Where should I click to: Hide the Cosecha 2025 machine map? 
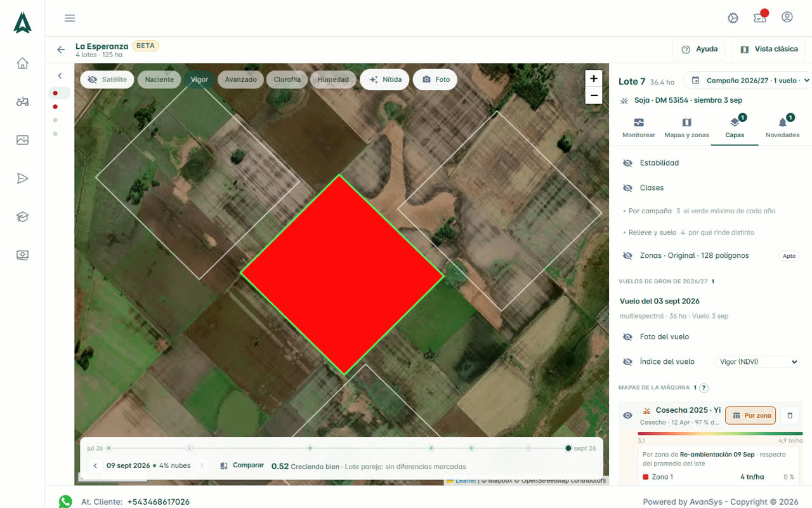[x=627, y=416]
